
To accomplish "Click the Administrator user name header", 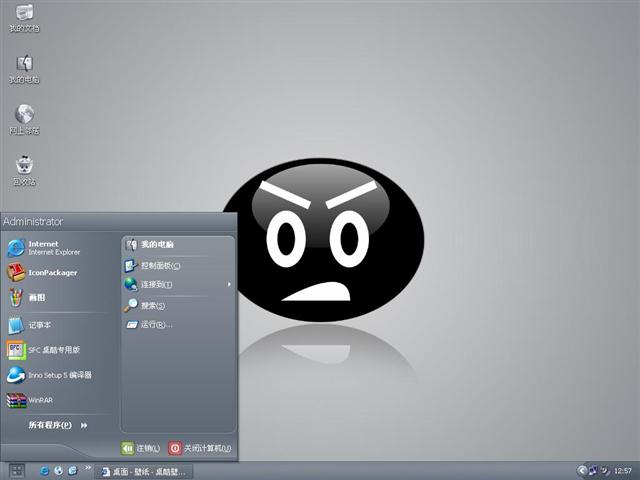I will pyautogui.click(x=33, y=221).
